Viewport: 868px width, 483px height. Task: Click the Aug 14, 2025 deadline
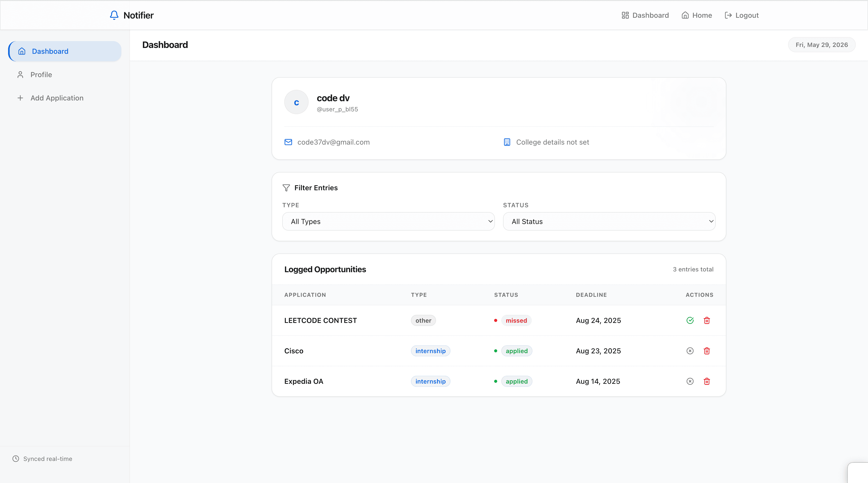(598, 381)
